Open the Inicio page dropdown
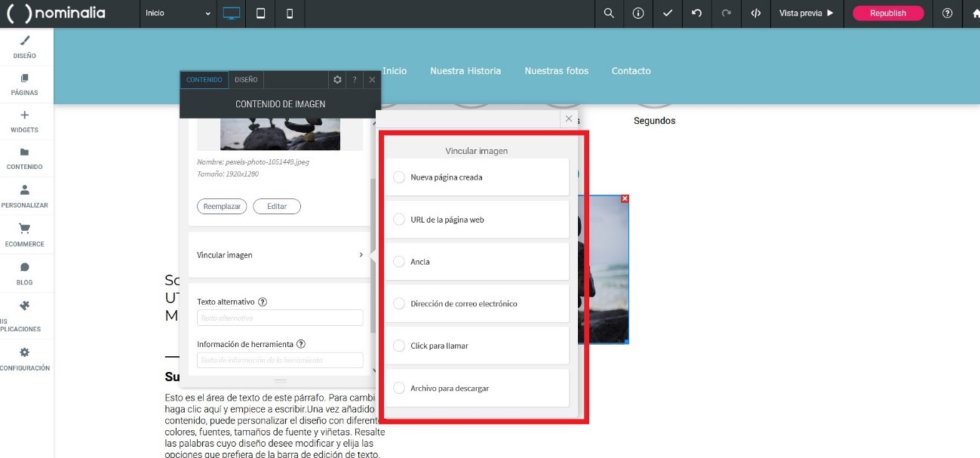Image resolution: width=980 pixels, height=458 pixels. tap(178, 14)
